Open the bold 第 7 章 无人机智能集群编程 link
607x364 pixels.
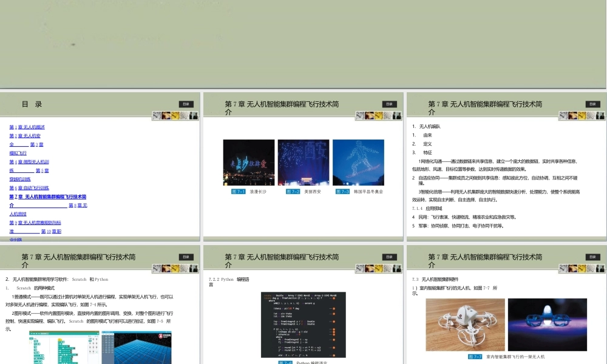(x=47, y=197)
